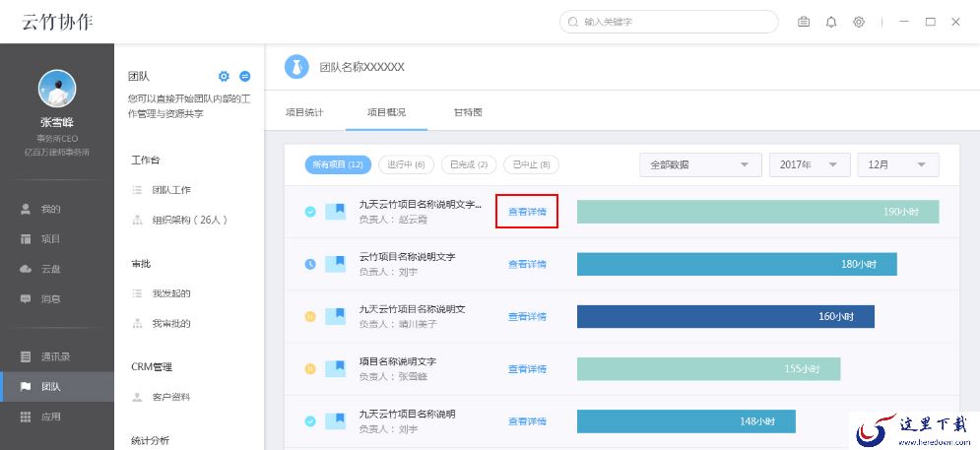Open 通讯录 in the left sidebar
The image size is (980, 450).
click(57, 356)
